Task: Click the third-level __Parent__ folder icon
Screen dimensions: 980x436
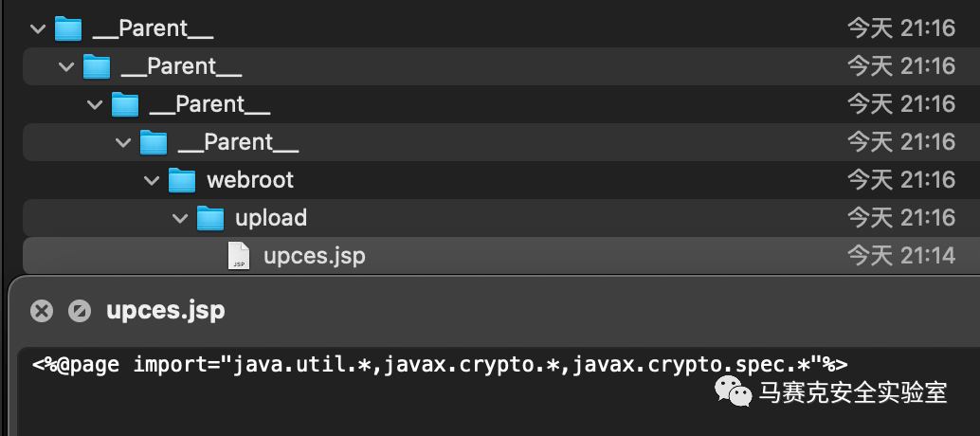Action: [125, 103]
